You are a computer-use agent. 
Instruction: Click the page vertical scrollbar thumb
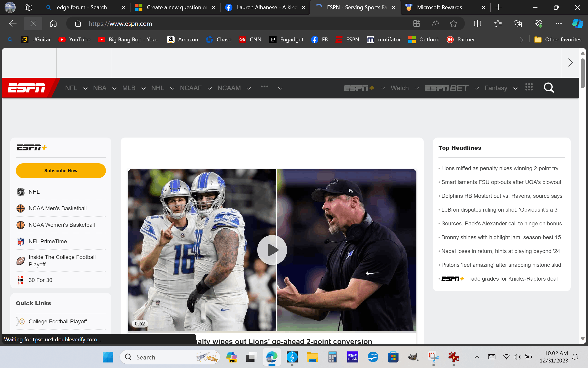click(582, 73)
